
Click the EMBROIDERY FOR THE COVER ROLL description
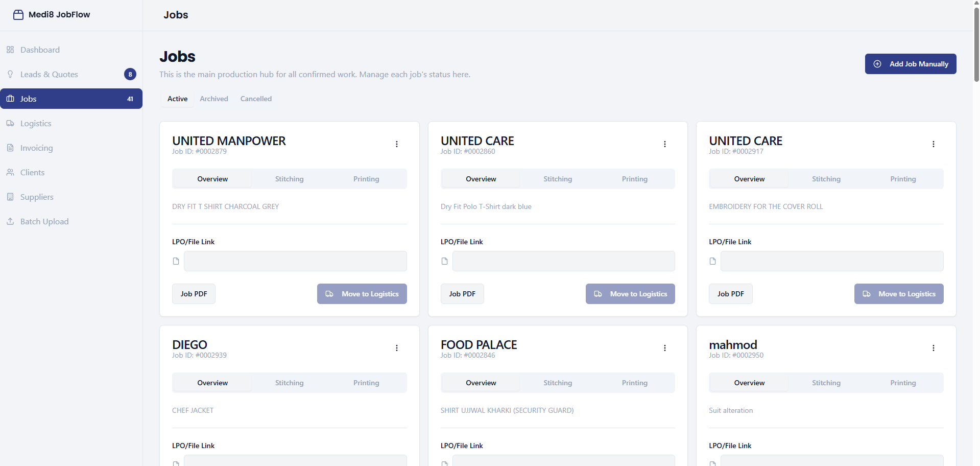click(766, 206)
